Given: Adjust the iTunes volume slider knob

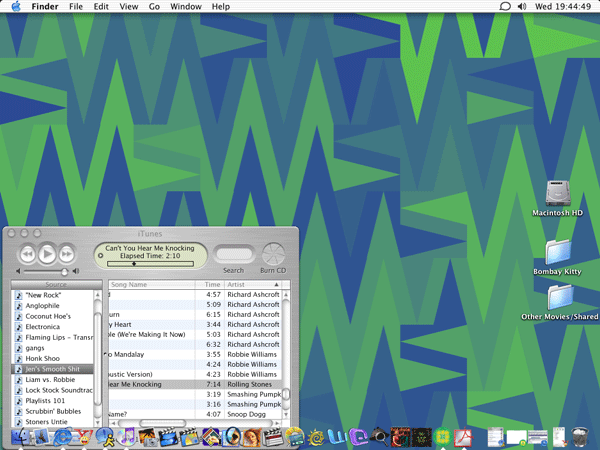Looking at the screenshot, I should [x=64, y=271].
